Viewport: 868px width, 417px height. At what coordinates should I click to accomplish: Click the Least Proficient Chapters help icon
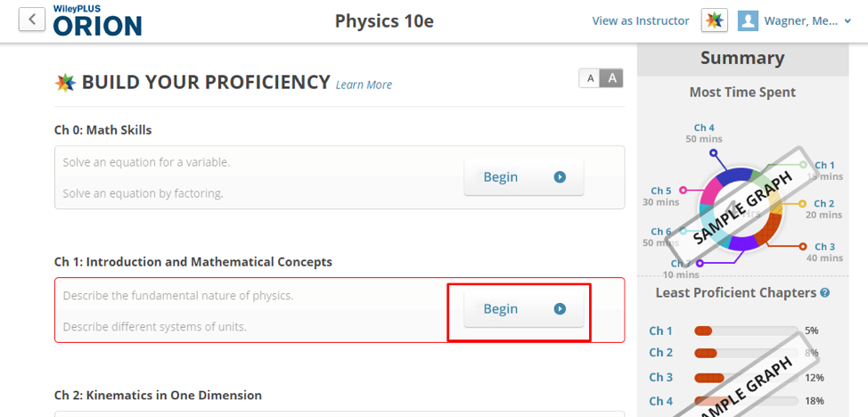pyautogui.click(x=825, y=292)
